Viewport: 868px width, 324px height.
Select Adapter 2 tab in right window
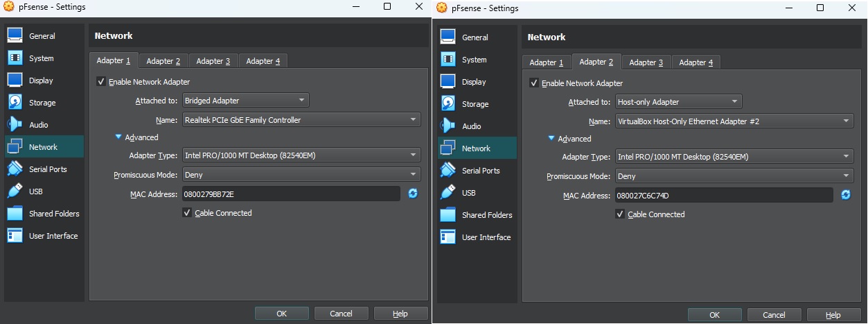596,62
